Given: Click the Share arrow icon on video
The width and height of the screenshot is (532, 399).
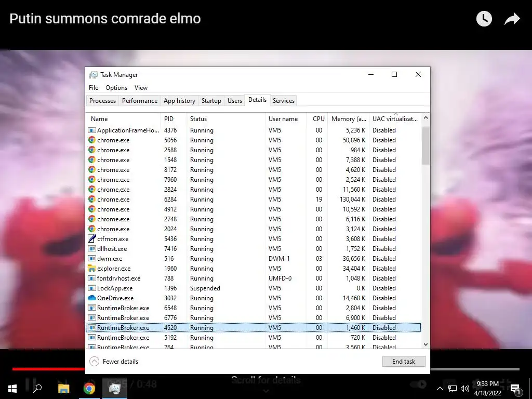Looking at the screenshot, I should [x=512, y=19].
